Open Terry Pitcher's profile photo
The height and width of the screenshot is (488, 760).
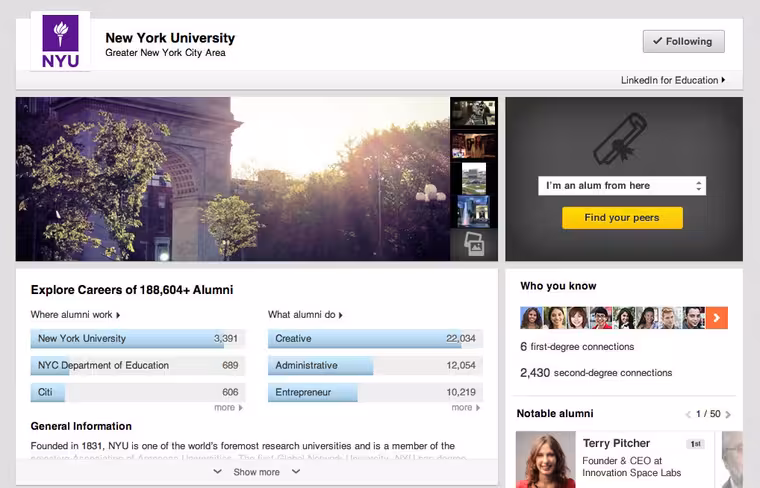point(546,459)
